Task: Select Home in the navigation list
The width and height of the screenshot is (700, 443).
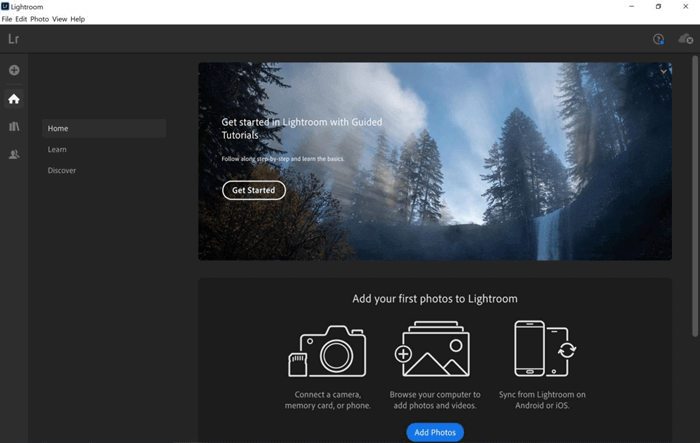Action: click(104, 128)
